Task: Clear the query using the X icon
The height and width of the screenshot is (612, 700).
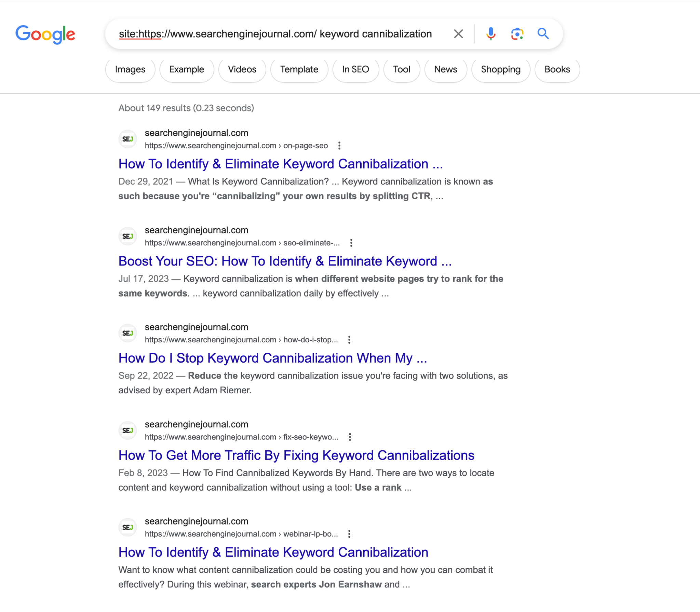Action: pos(458,33)
